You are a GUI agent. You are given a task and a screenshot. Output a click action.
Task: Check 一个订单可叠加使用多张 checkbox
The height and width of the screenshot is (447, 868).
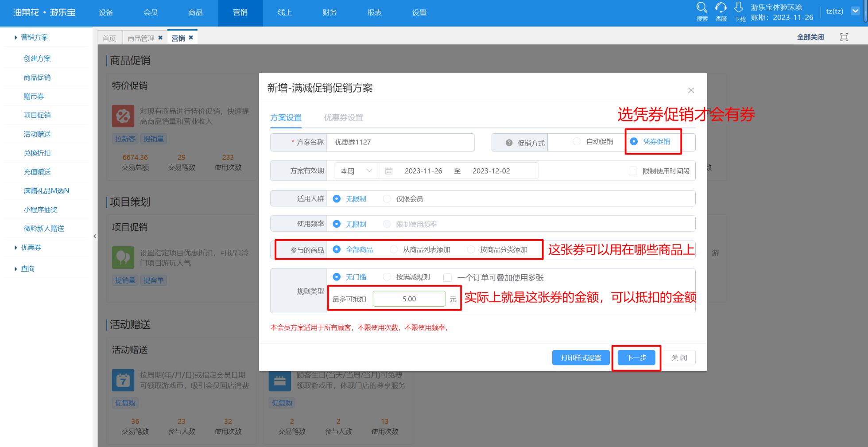coord(447,278)
